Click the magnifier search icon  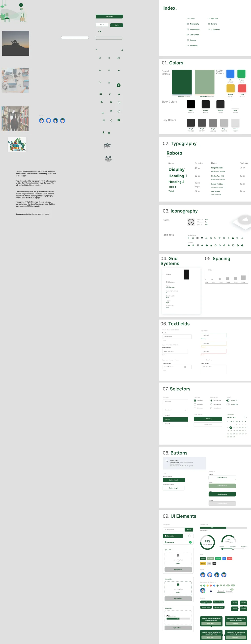122,50
